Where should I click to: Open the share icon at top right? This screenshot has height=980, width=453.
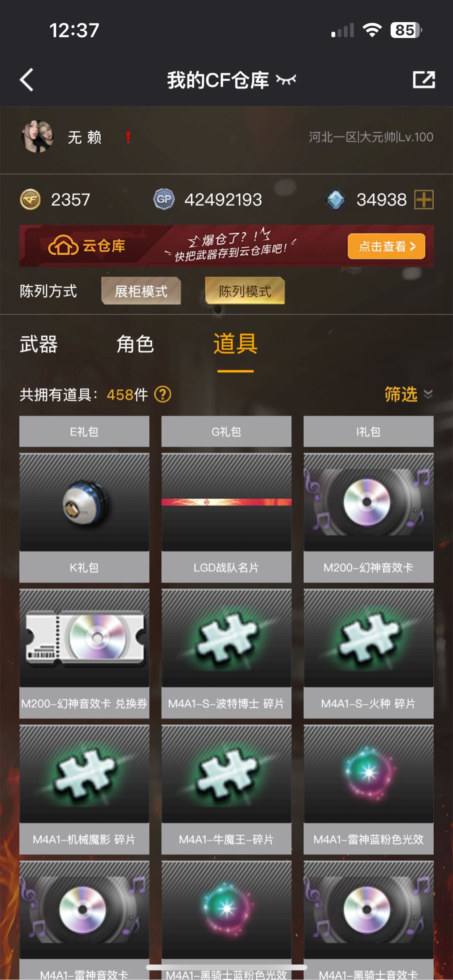click(424, 80)
